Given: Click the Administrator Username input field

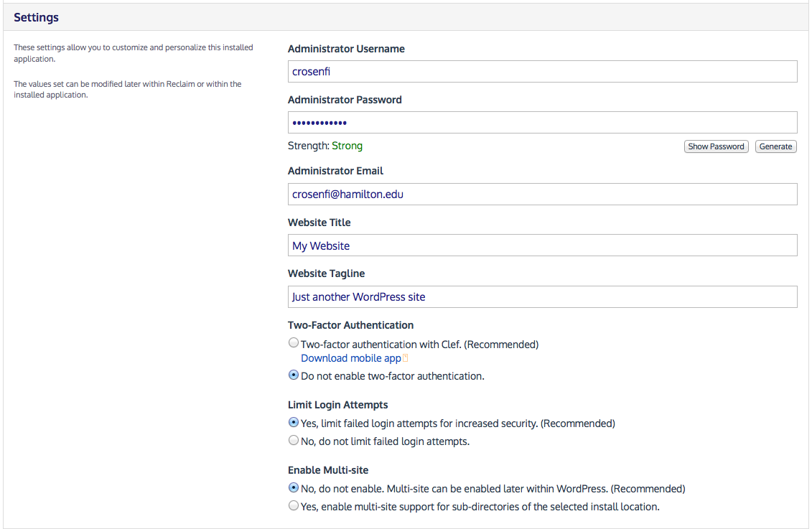Looking at the screenshot, I should coord(542,72).
